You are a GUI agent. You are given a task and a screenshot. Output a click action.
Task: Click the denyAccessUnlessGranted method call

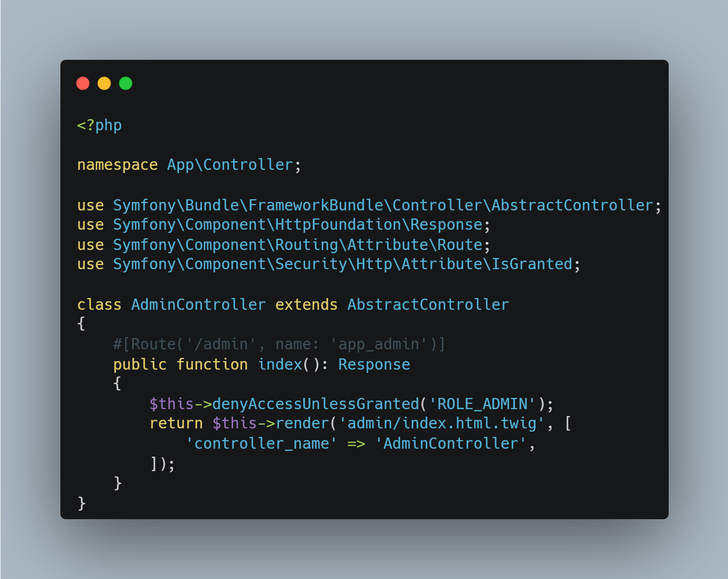click(315, 404)
